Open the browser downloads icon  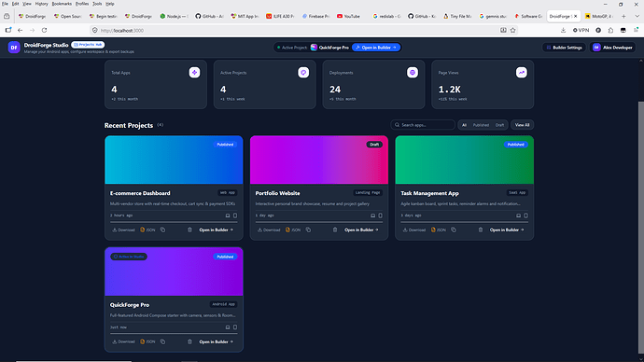pos(563,30)
